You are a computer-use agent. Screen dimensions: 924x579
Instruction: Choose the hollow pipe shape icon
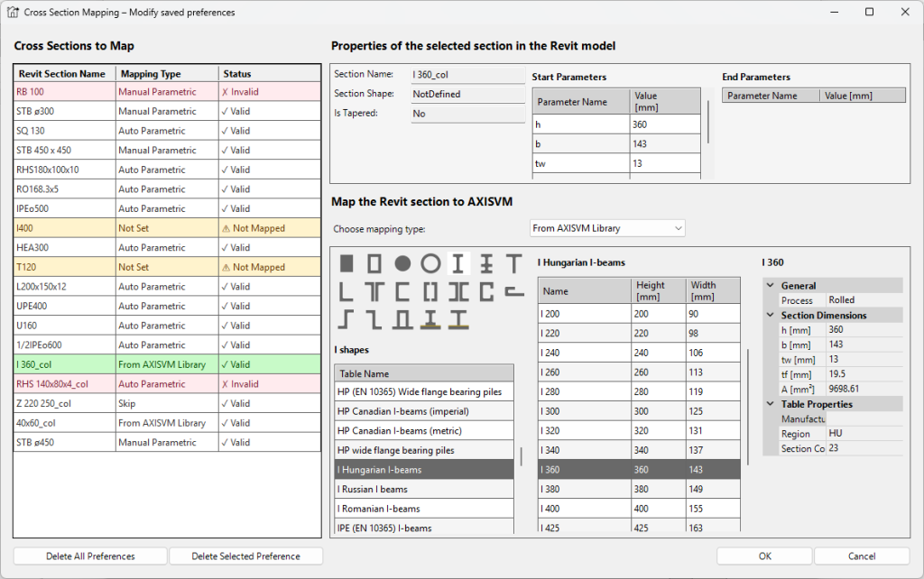pos(430,263)
